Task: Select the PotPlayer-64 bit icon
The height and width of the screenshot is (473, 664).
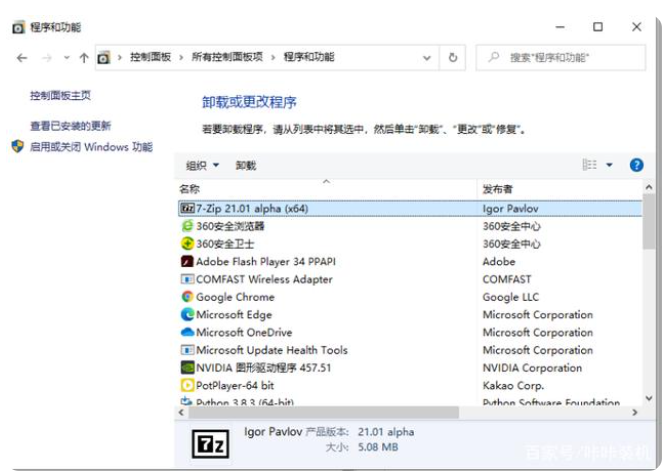Action: pos(187,386)
